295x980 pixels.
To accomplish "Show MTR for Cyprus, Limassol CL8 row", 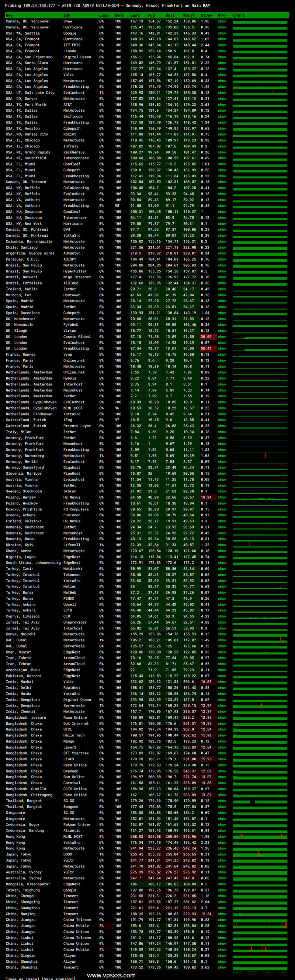I will [x=222, y=617].
